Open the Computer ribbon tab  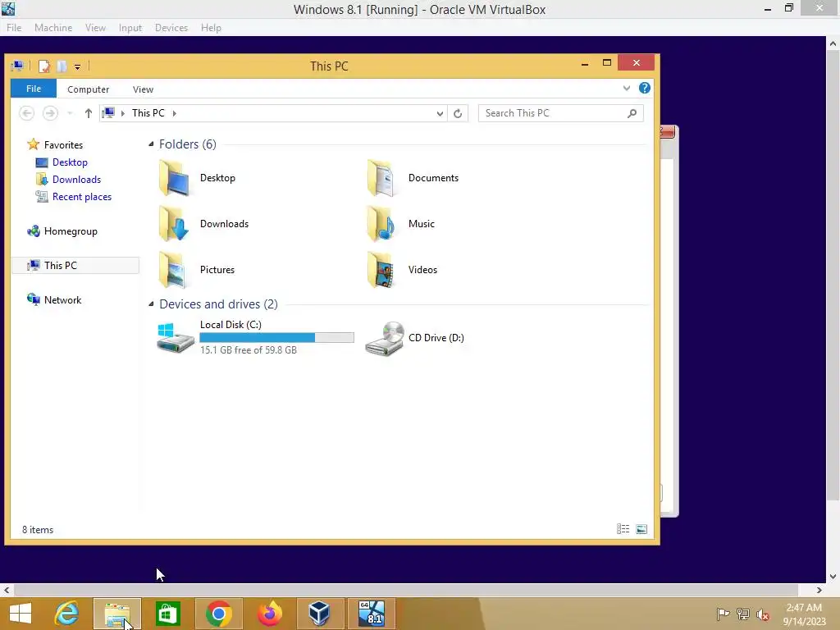[x=88, y=89]
